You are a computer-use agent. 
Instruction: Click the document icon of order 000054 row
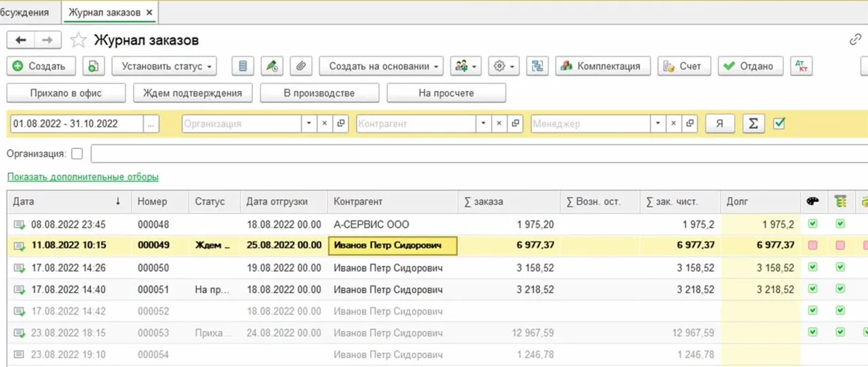pos(19,355)
